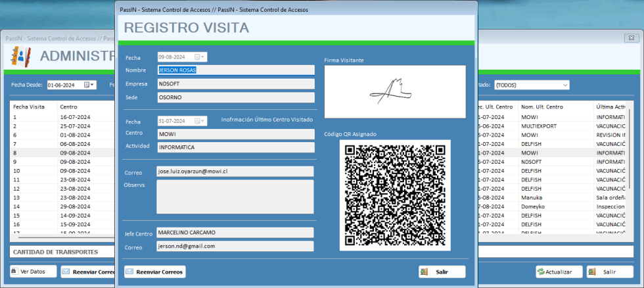Close the admin window with the X button

point(632,37)
